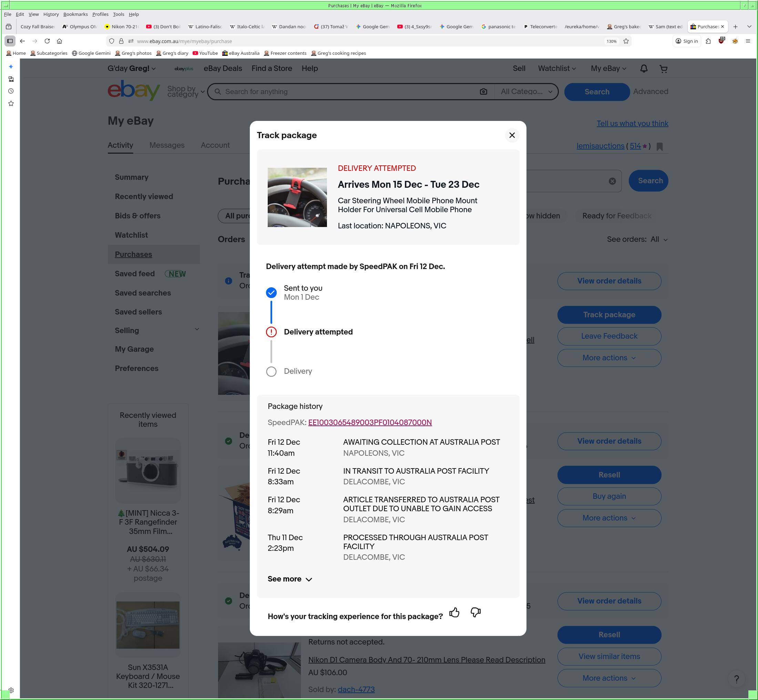Image resolution: width=758 pixels, height=700 pixels.
Task: Click the eBay help question mark button
Action: [x=736, y=679]
